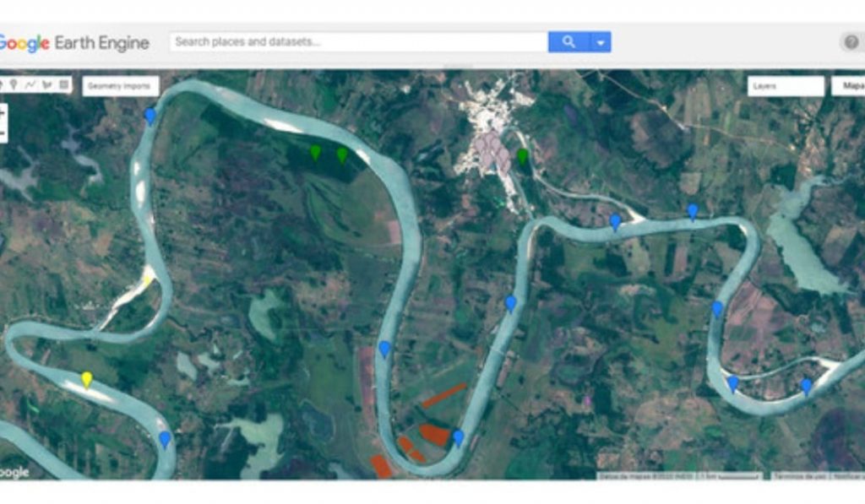
Task: Select the add marker drawing tool
Action: [x=14, y=85]
